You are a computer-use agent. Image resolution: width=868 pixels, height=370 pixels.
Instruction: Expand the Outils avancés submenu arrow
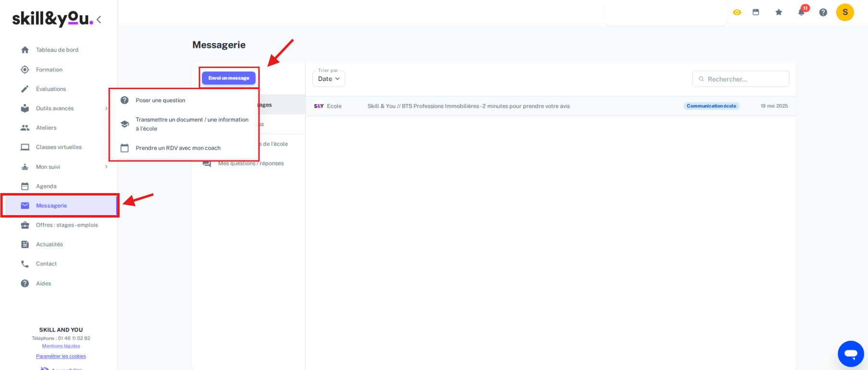point(106,109)
